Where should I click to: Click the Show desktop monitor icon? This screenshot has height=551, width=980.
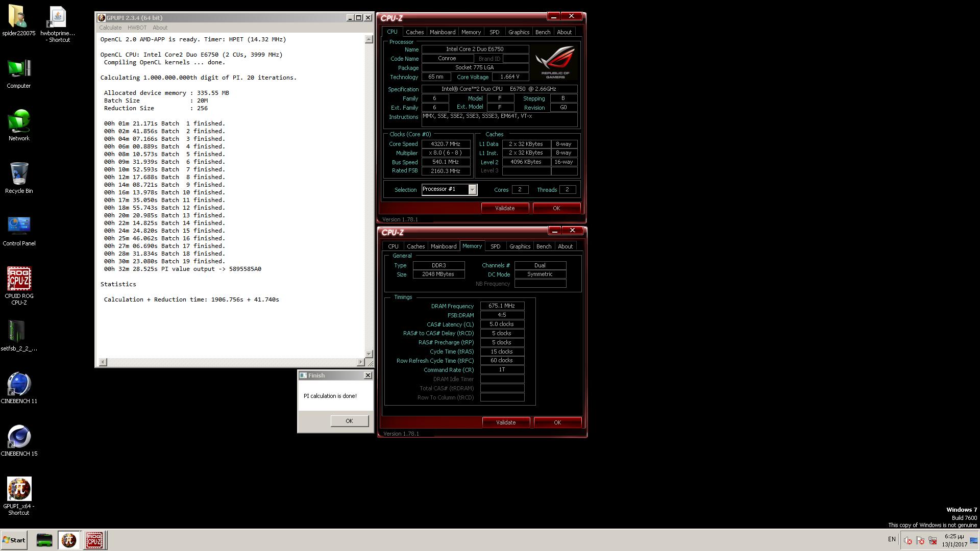[x=974, y=540]
